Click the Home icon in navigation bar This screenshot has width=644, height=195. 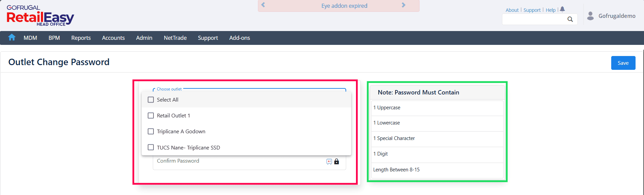(x=12, y=37)
